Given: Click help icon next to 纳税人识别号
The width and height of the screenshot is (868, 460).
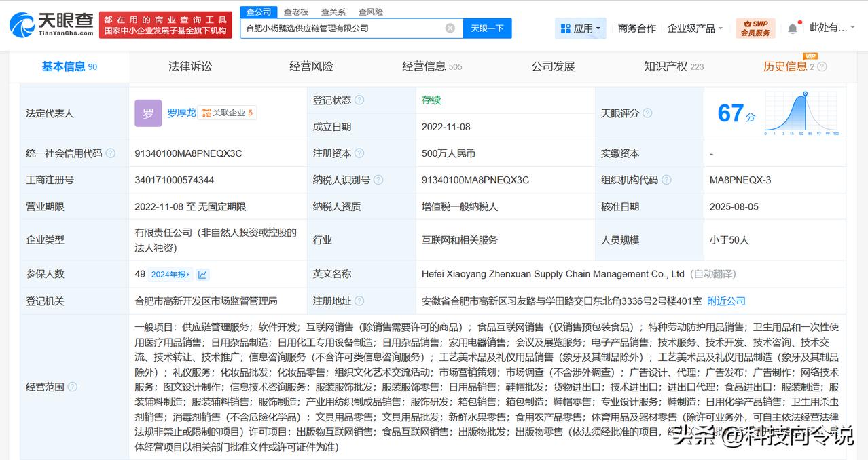Looking at the screenshot, I should (378, 180).
